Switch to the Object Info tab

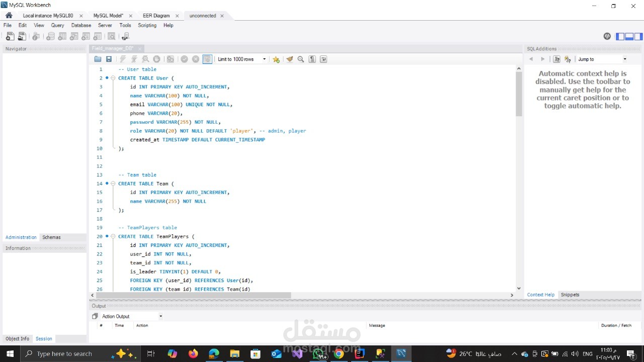tap(18, 339)
